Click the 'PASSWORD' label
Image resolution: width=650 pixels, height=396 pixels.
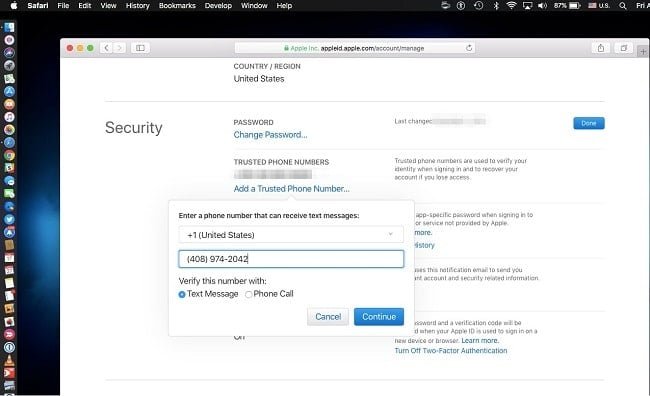point(253,122)
